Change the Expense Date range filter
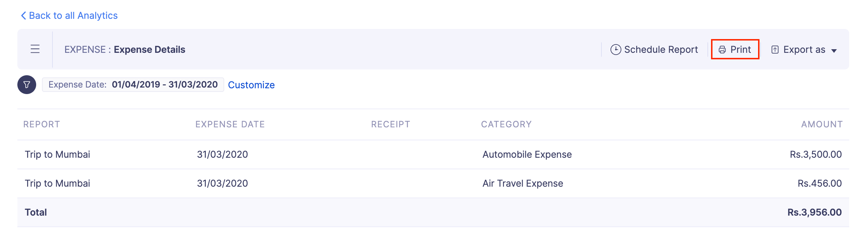The image size is (868, 246). pyautogui.click(x=133, y=85)
